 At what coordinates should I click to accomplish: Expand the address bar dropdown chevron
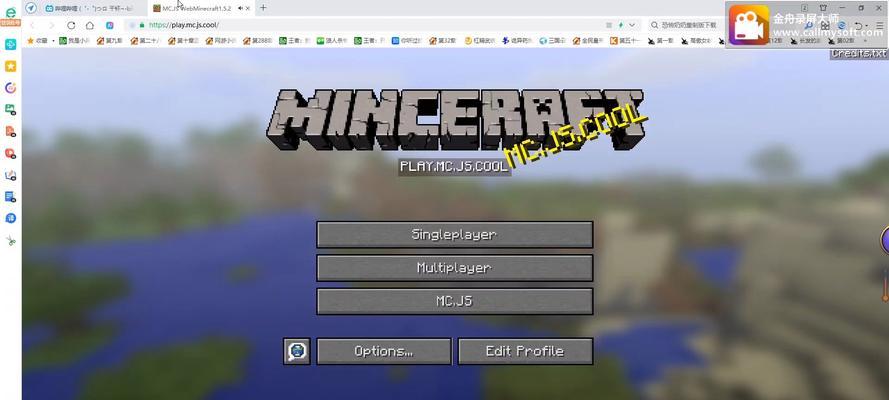tap(632, 25)
